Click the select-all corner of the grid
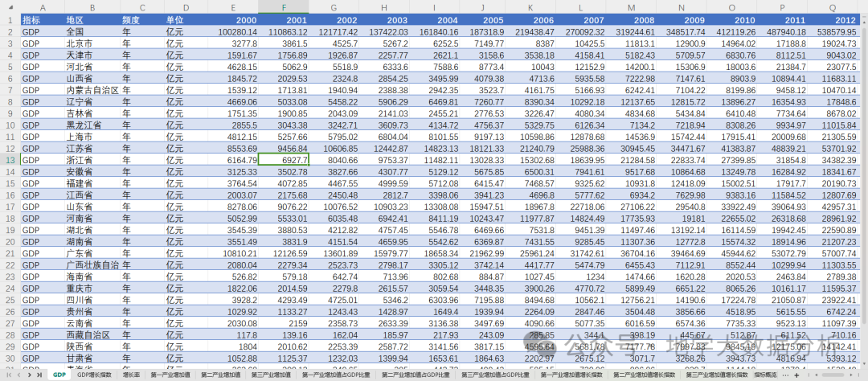 point(10,8)
